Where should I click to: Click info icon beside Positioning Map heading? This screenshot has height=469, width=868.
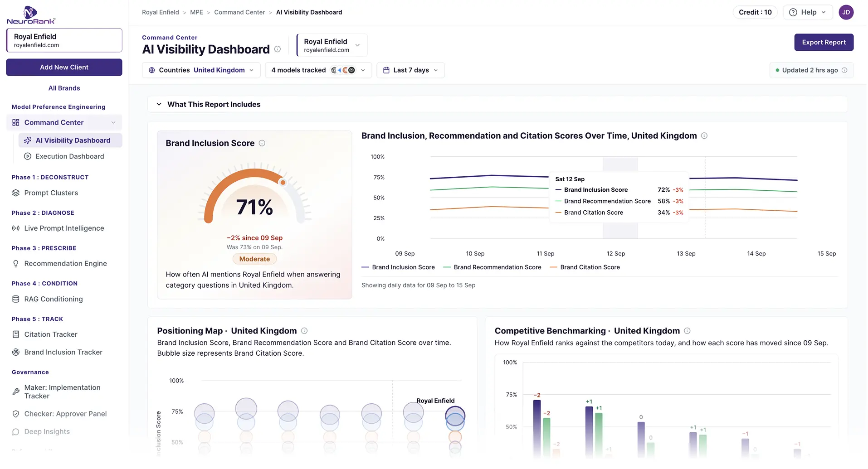coord(305,331)
